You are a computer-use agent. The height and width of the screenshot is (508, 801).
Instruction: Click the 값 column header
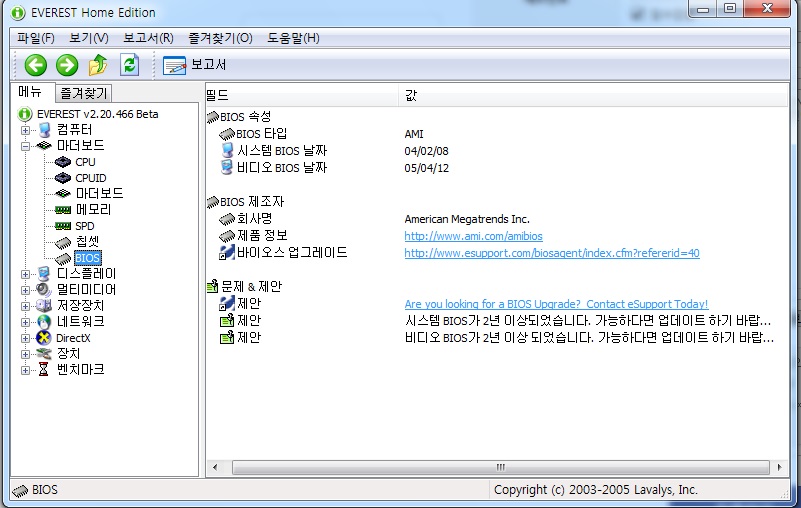(x=593, y=95)
